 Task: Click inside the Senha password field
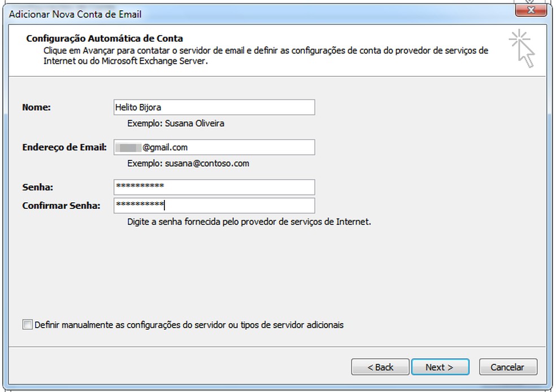pyautogui.click(x=215, y=187)
